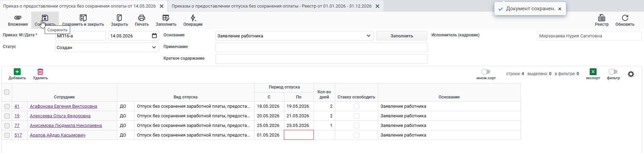Click the Закрыть toolbar icon
This screenshot has height=153, width=644.
click(x=119, y=18)
